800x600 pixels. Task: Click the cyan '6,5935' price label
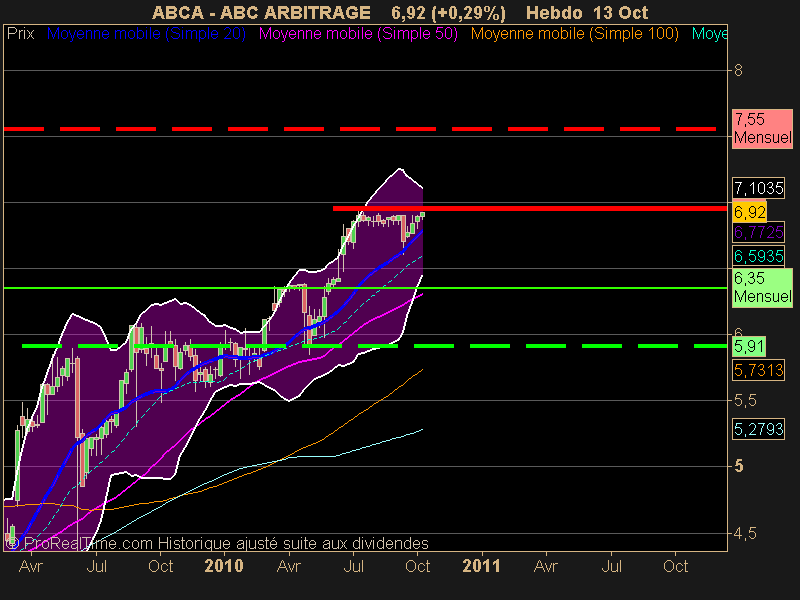[759, 256]
